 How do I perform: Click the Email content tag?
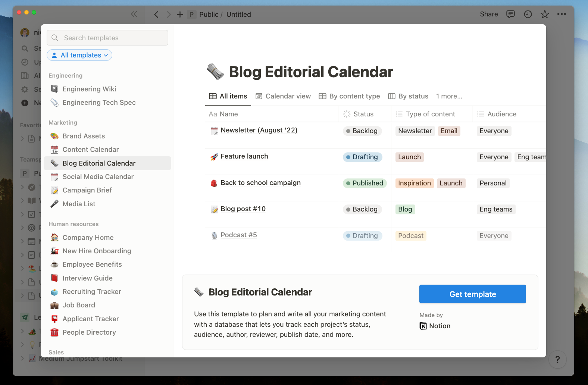click(x=449, y=131)
